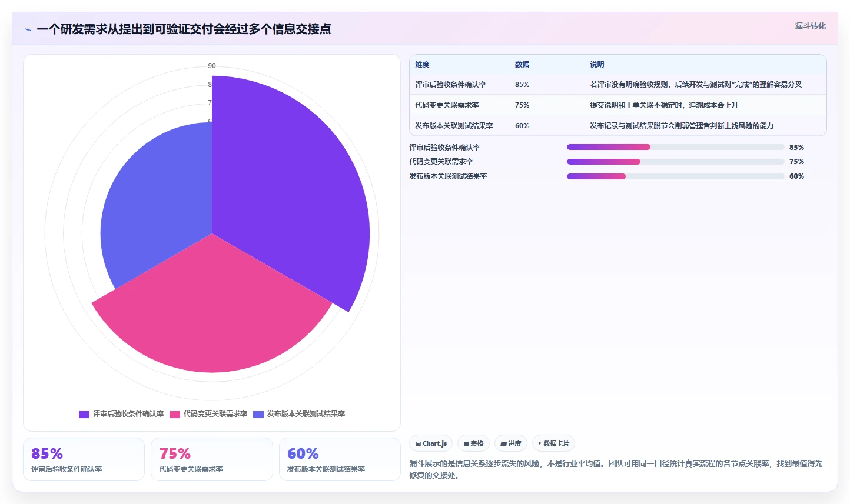The image size is (850, 504).
Task: Click the lightning icon beside the title
Action: click(x=28, y=29)
